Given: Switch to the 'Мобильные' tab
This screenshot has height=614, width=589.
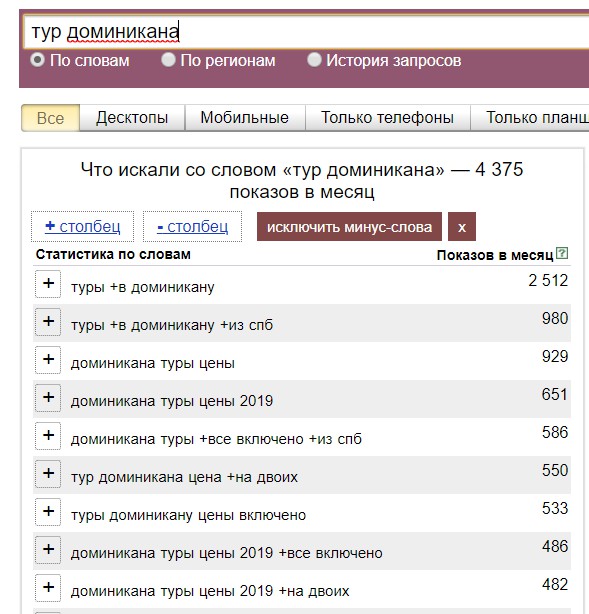Looking at the screenshot, I should [245, 117].
